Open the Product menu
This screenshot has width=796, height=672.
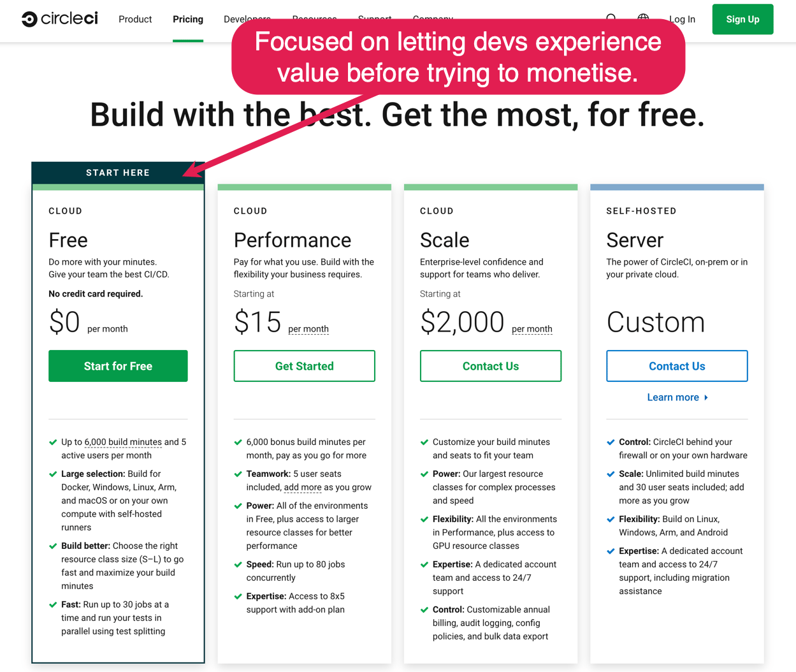(135, 19)
